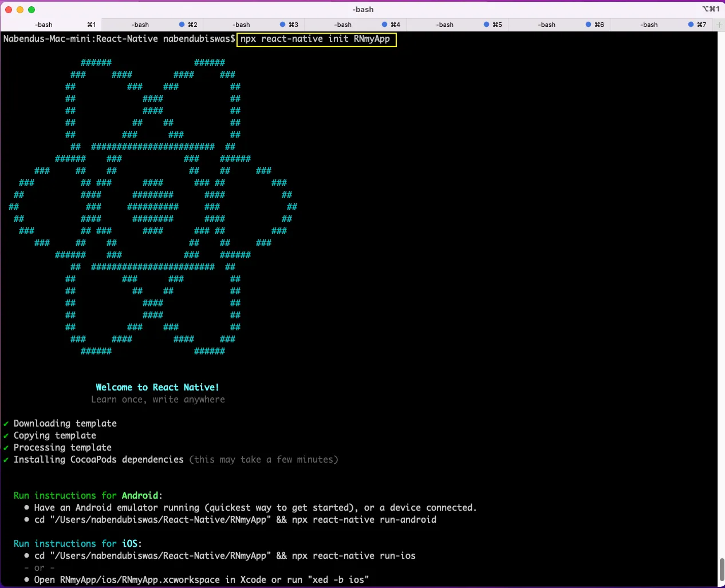Screen dimensions: 725x588
Task: Switch to the ⌘3 bash tab
Action: click(254, 25)
